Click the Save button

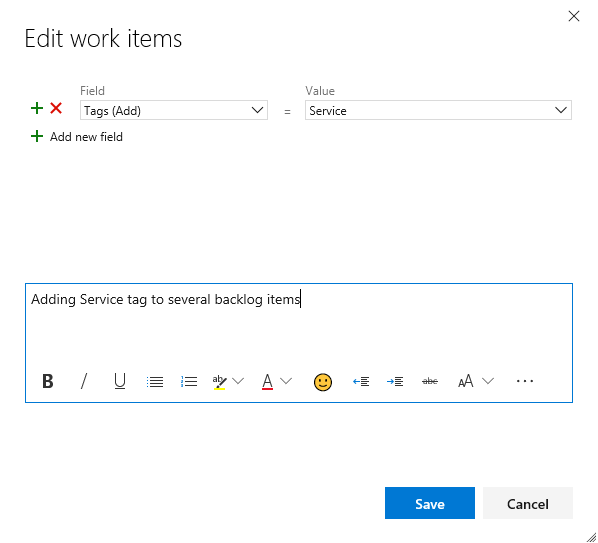pos(430,503)
